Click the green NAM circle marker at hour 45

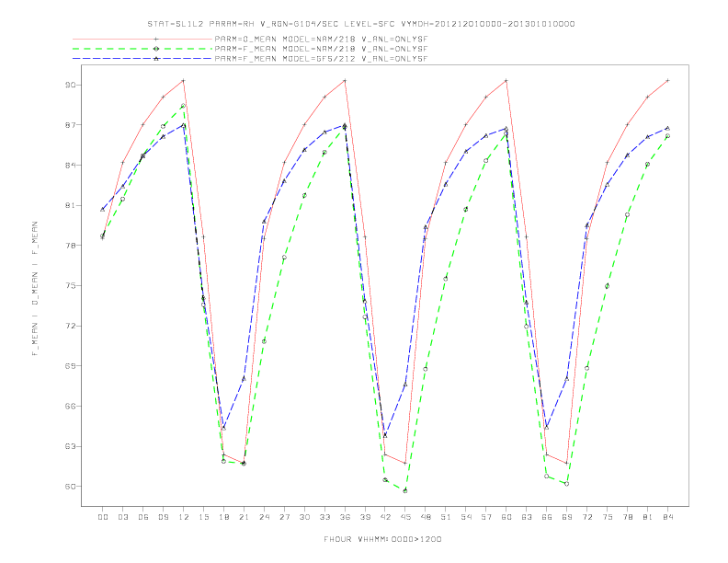point(405,490)
